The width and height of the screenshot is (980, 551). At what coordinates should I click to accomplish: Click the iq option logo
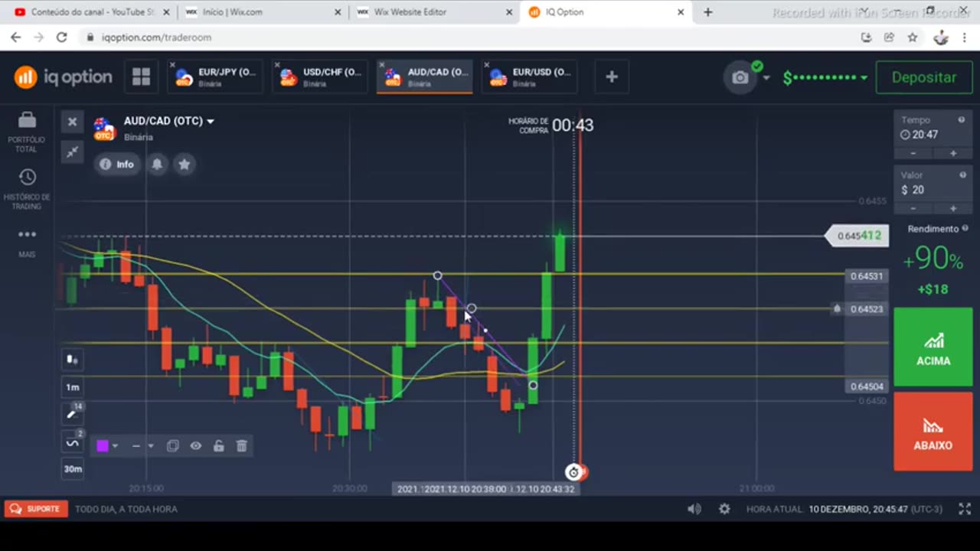[x=64, y=77]
